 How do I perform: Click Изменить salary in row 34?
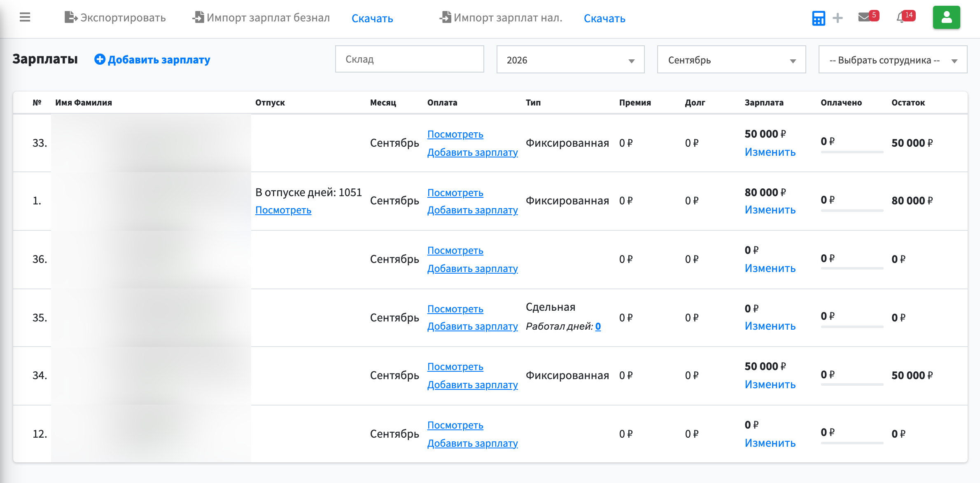click(x=770, y=385)
